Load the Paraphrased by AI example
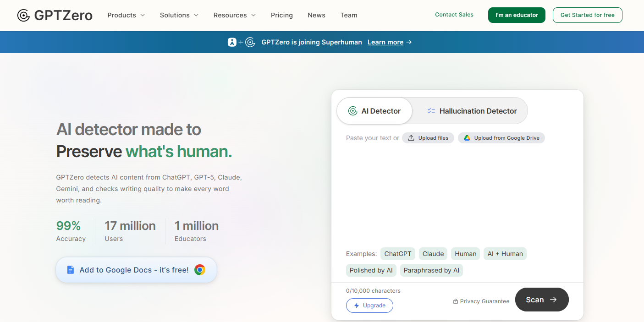The width and height of the screenshot is (644, 322). [432, 270]
